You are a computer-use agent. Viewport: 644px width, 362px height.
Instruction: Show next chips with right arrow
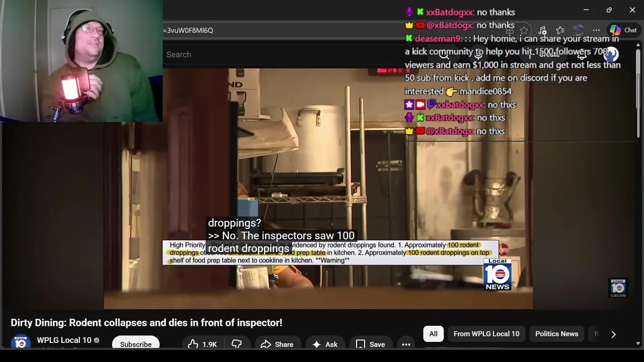point(613,334)
